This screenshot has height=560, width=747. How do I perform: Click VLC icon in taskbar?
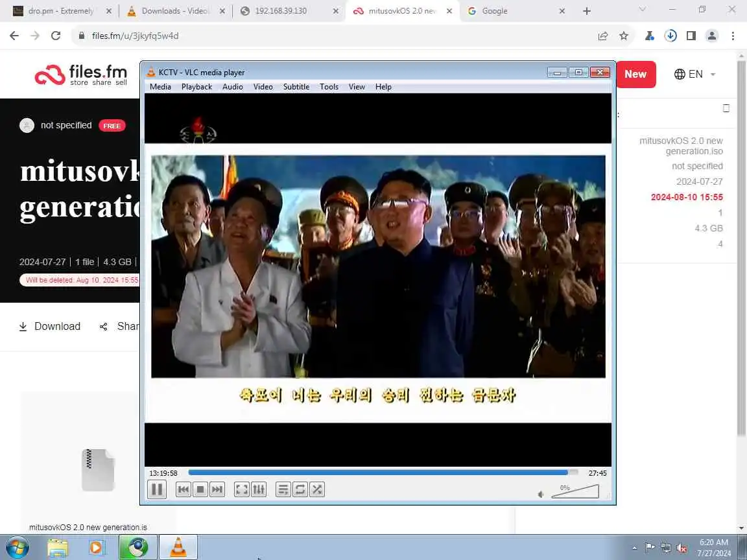[178, 547]
